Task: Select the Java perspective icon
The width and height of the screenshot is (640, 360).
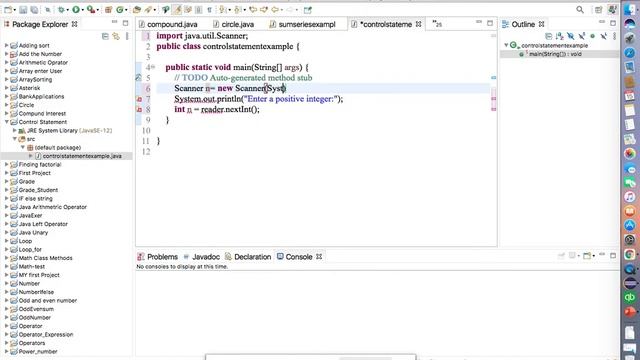Action: (x=612, y=10)
